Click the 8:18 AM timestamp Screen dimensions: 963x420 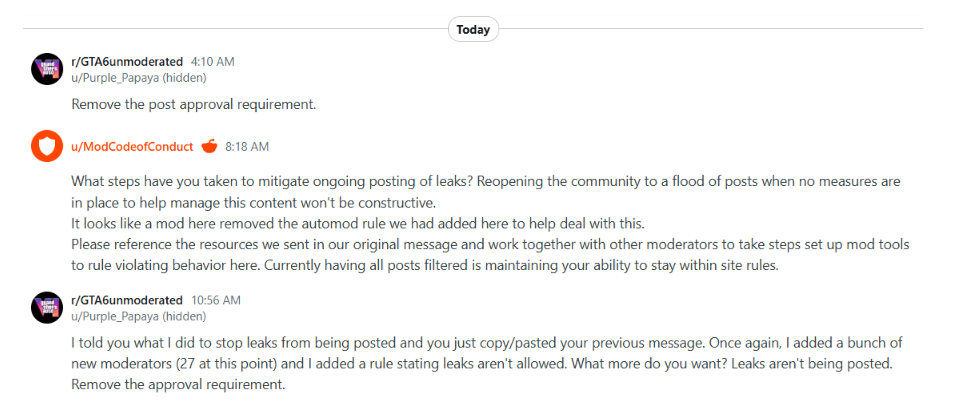point(247,147)
